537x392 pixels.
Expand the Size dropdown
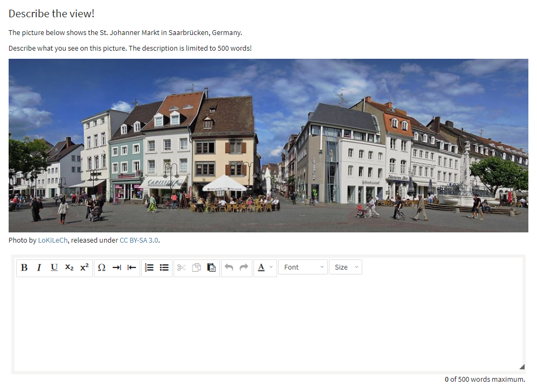(x=346, y=267)
